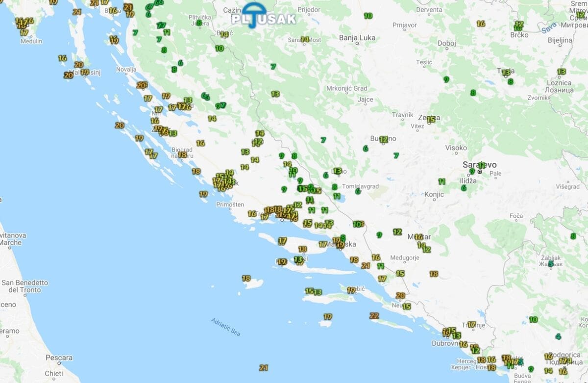Click the Sarajevo city label

[x=479, y=165]
